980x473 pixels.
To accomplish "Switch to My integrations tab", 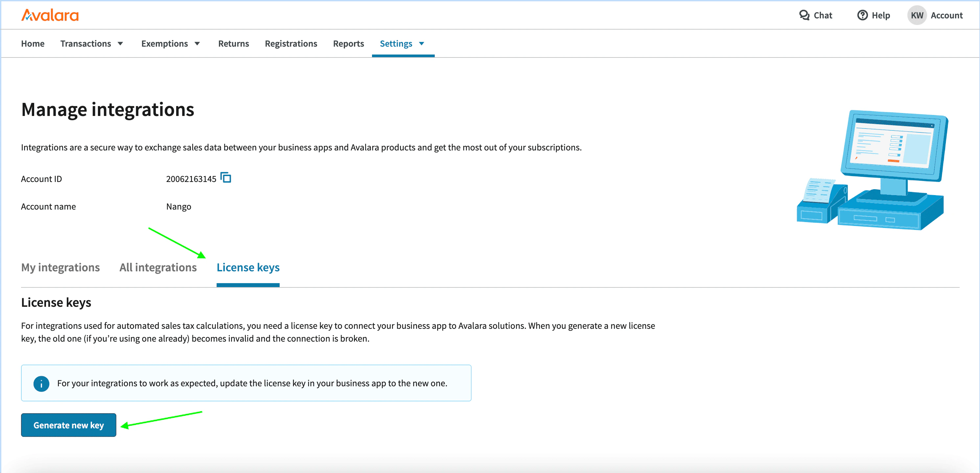I will pos(60,267).
